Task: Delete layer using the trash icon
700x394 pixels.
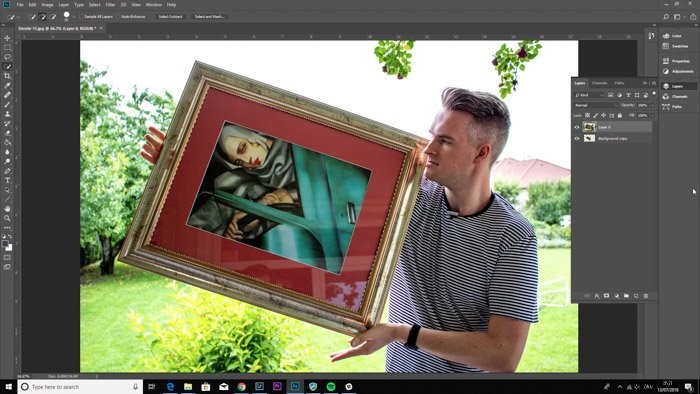Action: click(x=646, y=296)
